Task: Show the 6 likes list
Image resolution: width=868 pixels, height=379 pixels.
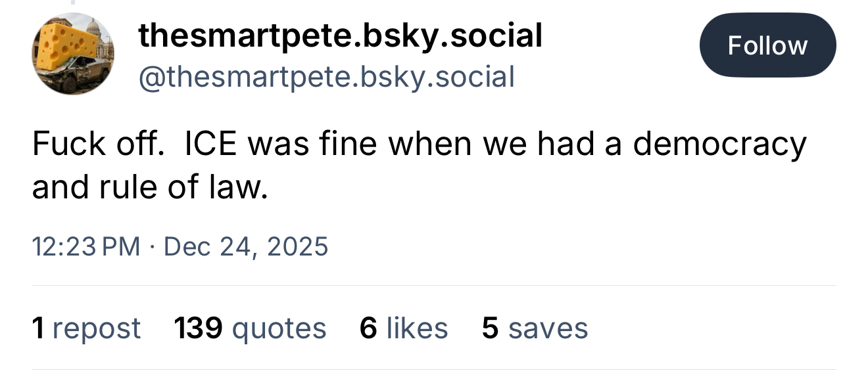Action: (x=404, y=328)
